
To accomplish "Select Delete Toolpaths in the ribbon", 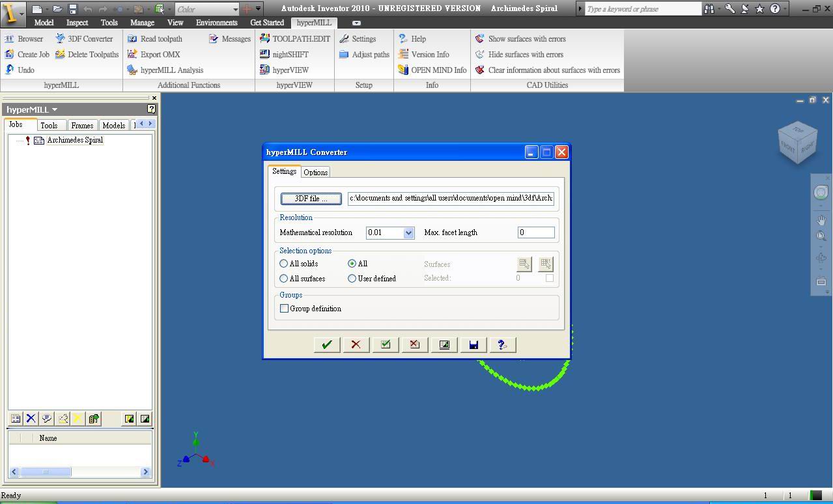I will point(87,55).
